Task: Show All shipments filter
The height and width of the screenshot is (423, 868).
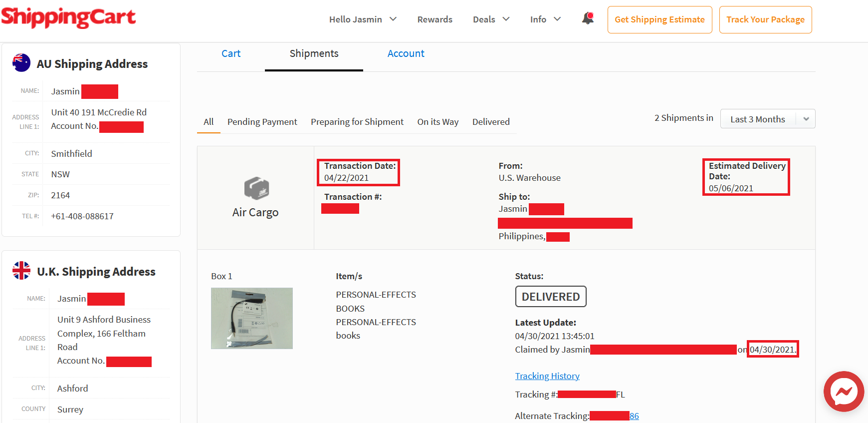Action: pyautogui.click(x=209, y=122)
